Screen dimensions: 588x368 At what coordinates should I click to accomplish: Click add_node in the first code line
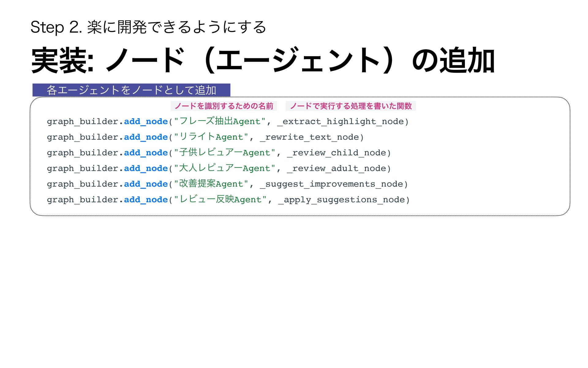[146, 121]
